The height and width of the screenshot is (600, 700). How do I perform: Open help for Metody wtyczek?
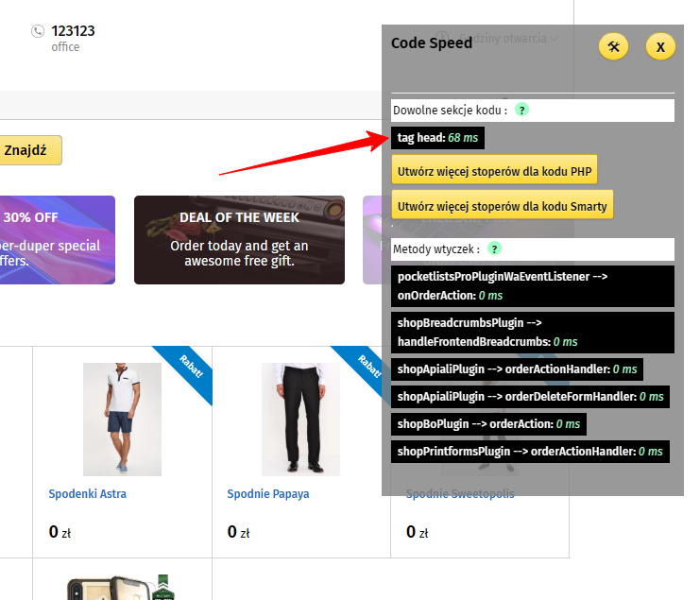(x=494, y=249)
